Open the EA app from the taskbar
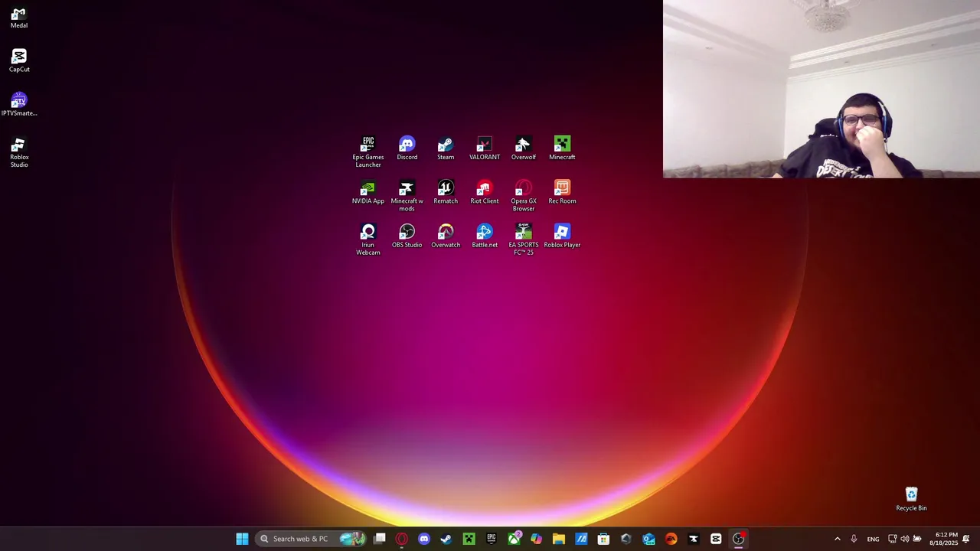The image size is (980, 551). tap(671, 539)
